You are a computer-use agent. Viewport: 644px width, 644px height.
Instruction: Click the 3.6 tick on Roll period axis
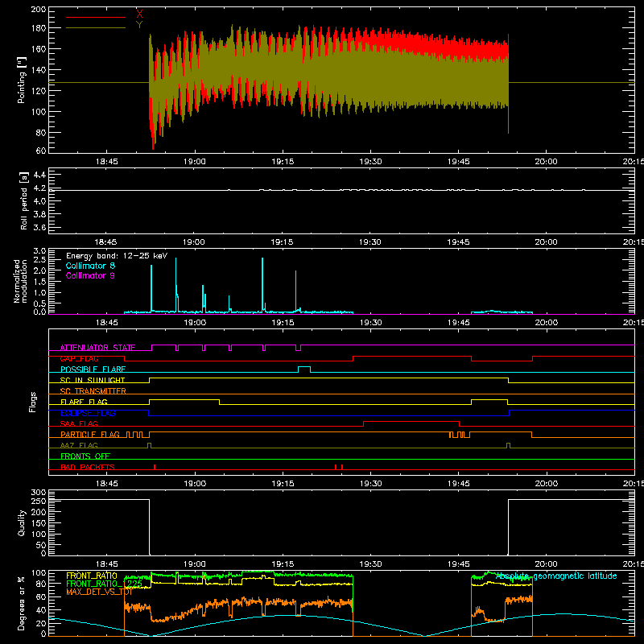click(x=39, y=227)
